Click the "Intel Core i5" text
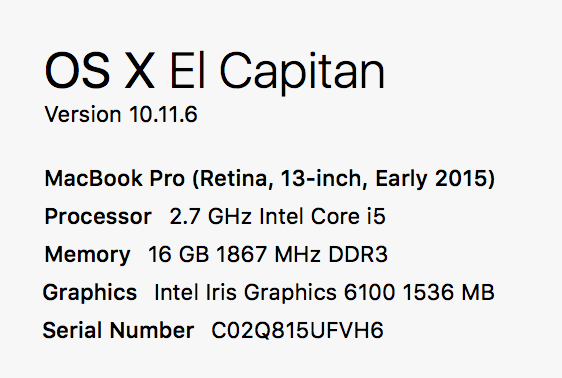The height and width of the screenshot is (378, 562). 323,216
